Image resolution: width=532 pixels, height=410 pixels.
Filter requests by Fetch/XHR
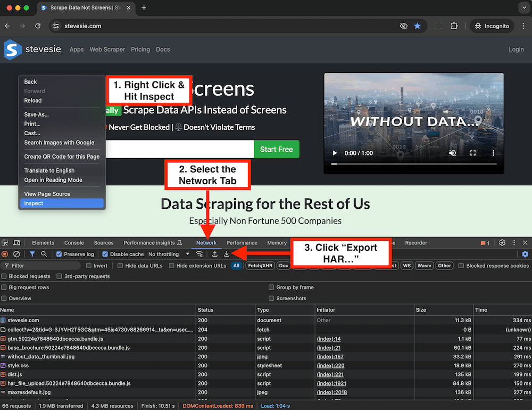[x=260, y=266]
